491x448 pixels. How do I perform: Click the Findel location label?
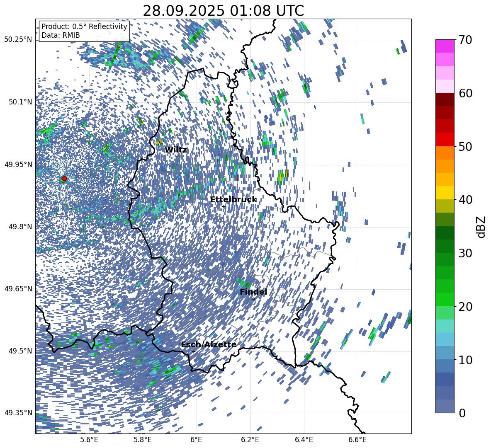(x=253, y=292)
